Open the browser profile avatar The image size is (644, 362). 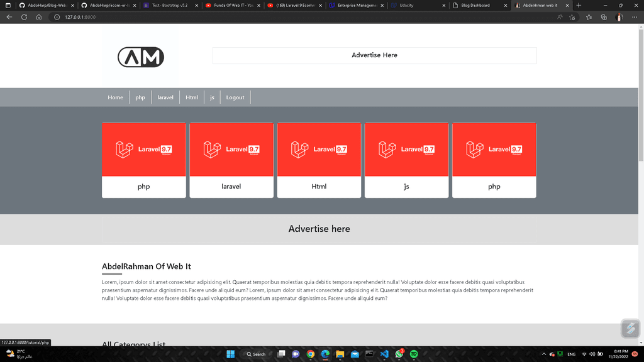click(x=619, y=17)
